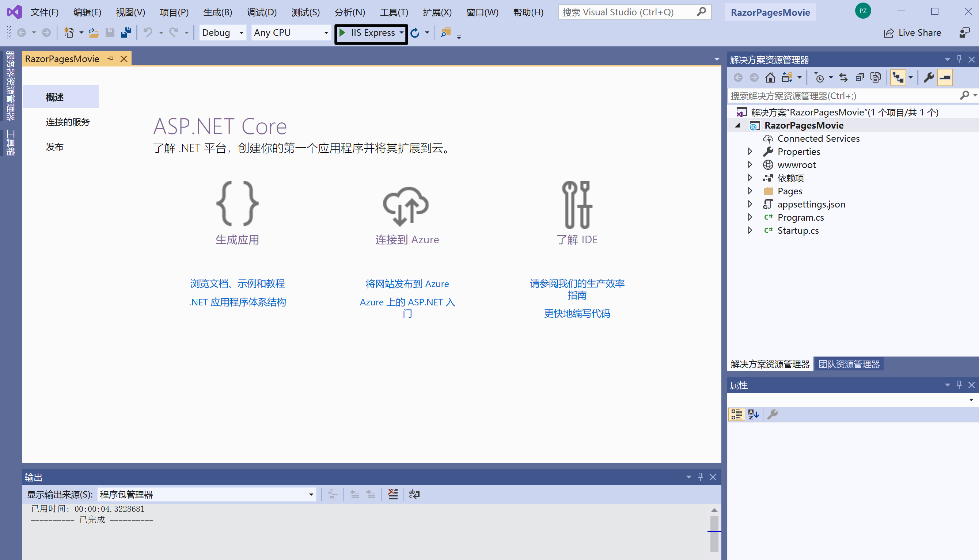
Task: Open the Solution Explorer home view
Action: click(770, 77)
